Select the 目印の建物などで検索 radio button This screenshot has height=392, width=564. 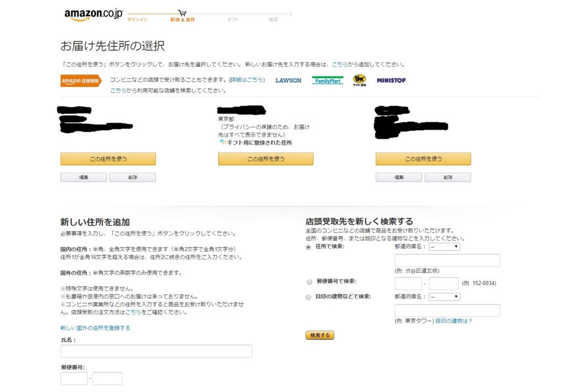click(x=308, y=297)
